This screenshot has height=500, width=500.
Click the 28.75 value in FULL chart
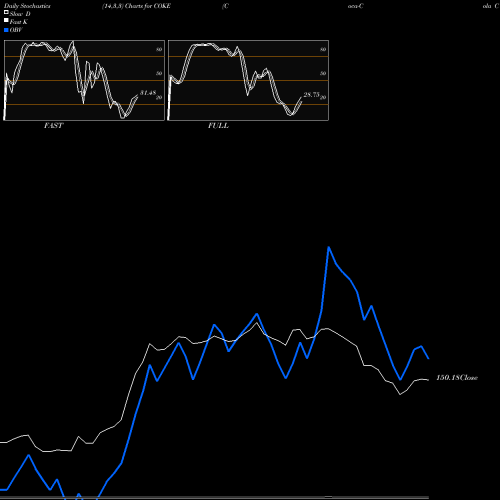point(312,95)
